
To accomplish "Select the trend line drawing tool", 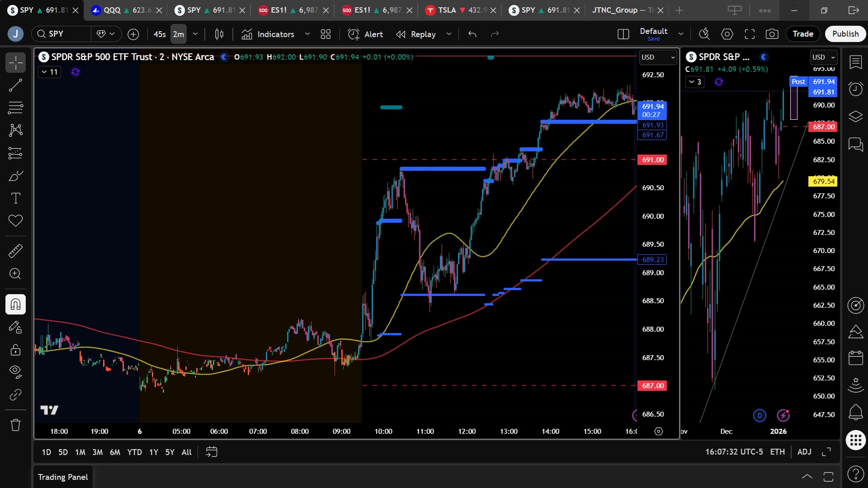I will coord(15,85).
